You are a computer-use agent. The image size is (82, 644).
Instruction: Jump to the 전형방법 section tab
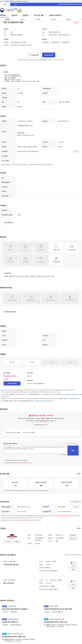(69, 20)
